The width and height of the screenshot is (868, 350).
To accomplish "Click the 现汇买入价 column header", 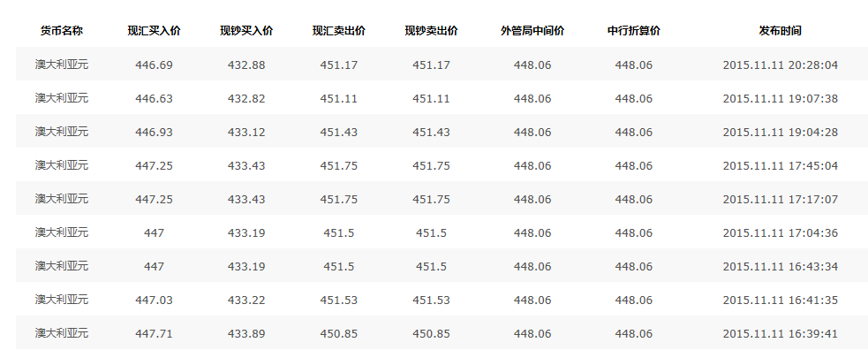I will pyautogui.click(x=154, y=30).
